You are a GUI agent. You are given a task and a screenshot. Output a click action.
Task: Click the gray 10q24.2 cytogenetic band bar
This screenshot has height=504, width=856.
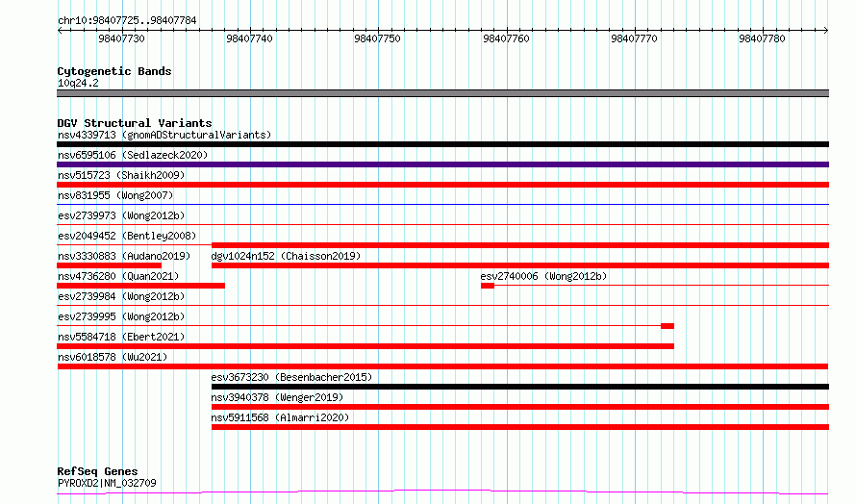(442, 93)
